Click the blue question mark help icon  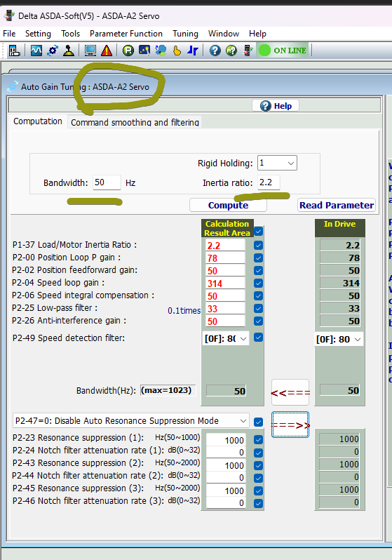215,51
